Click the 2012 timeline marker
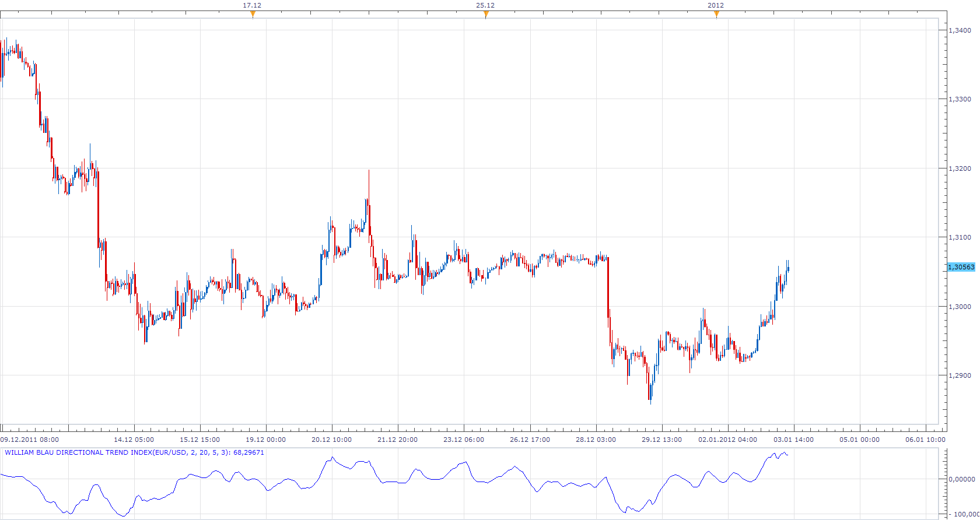This screenshot has width=980, height=520. tap(716, 15)
